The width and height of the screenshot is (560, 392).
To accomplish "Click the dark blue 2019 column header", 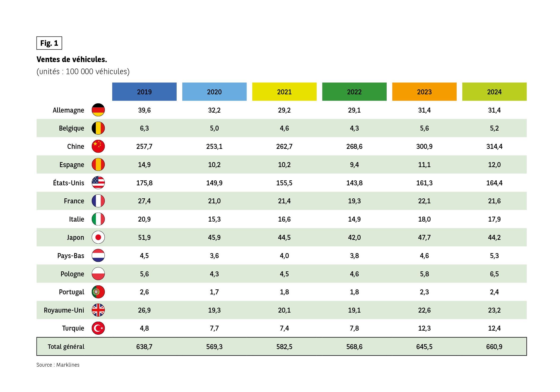I will coord(144,92).
